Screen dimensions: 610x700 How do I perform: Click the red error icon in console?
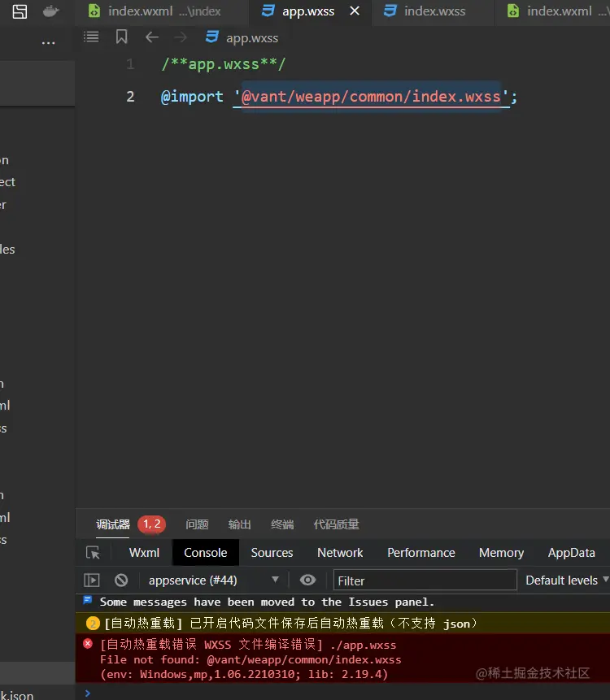(x=88, y=644)
